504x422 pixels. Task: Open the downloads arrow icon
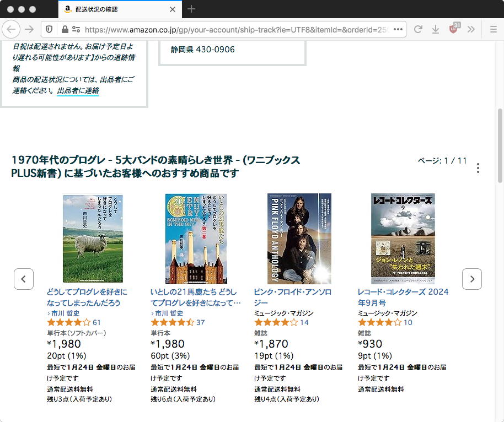click(436, 30)
